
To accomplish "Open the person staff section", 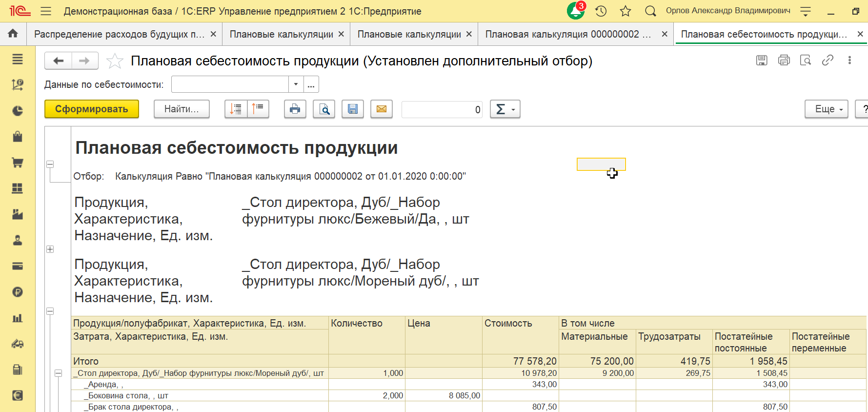I will [18, 240].
